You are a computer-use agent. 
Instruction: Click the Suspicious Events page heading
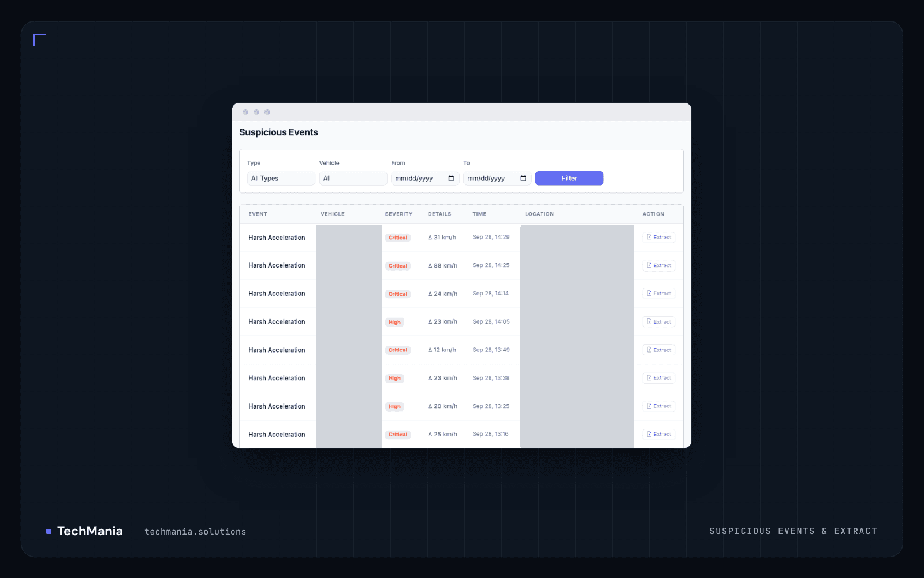pos(278,132)
